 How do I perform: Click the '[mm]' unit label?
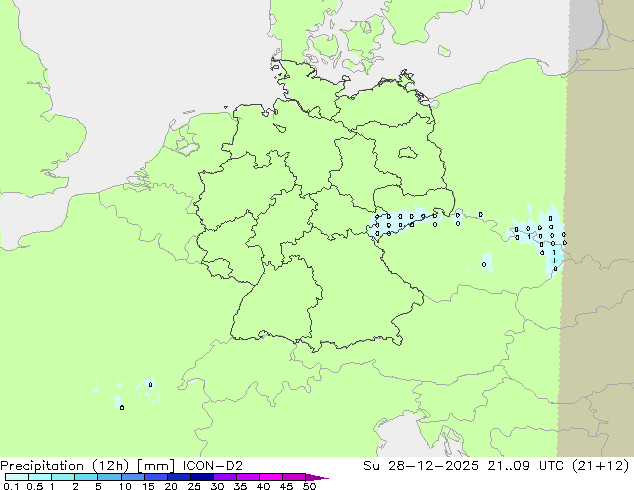[156, 466]
